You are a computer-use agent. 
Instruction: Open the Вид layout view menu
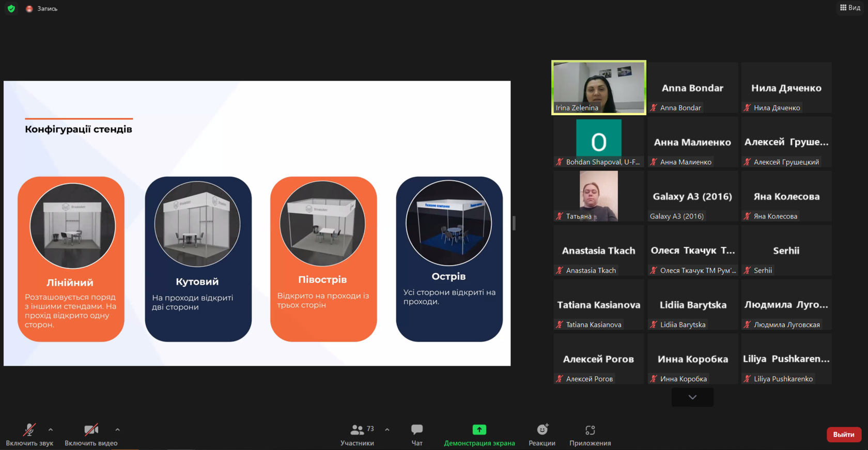pos(850,8)
